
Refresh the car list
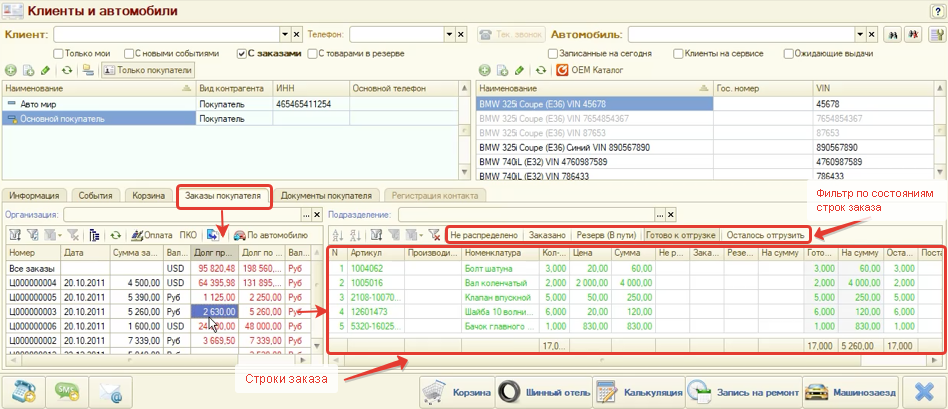541,71
